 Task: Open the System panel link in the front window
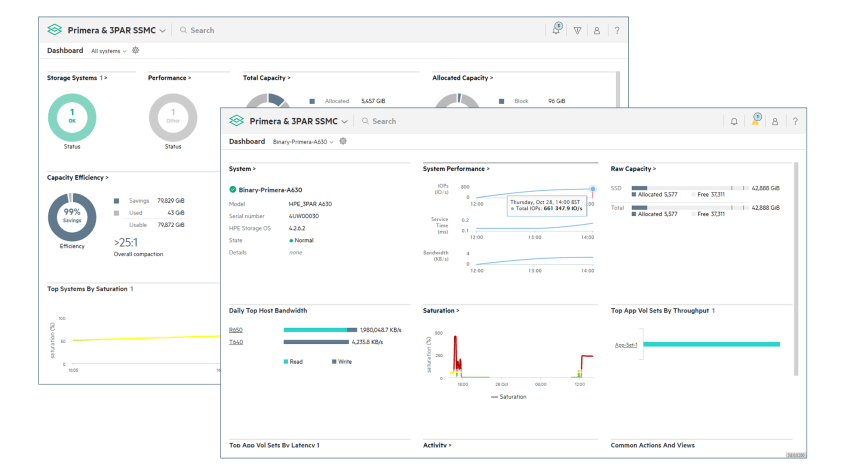(x=243, y=169)
